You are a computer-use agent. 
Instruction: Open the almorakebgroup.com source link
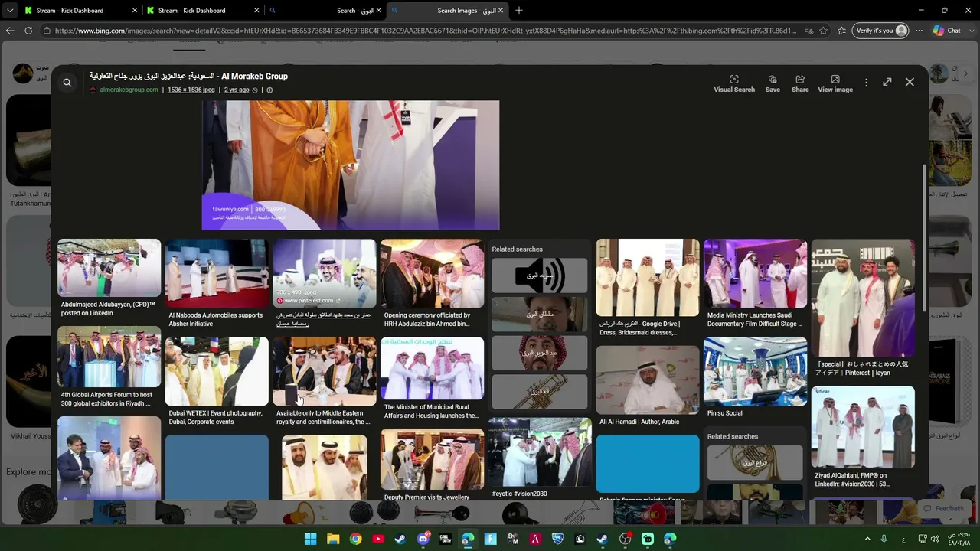tap(129, 90)
